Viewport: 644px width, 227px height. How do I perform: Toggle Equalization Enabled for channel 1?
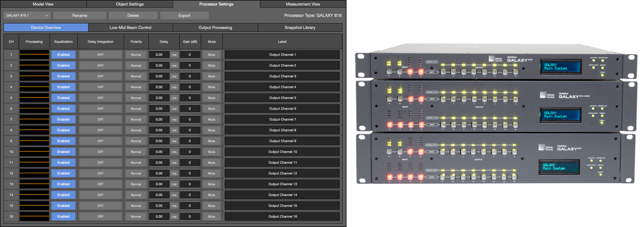tap(63, 55)
